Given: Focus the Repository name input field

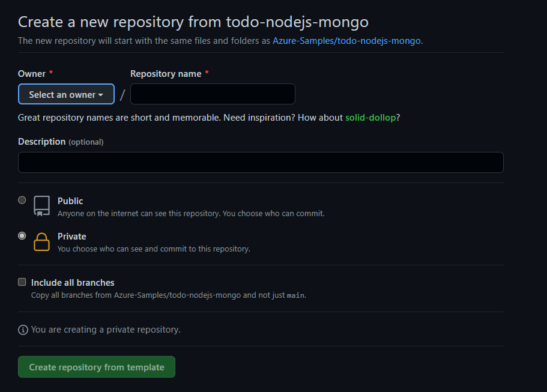Looking at the screenshot, I should (213, 94).
